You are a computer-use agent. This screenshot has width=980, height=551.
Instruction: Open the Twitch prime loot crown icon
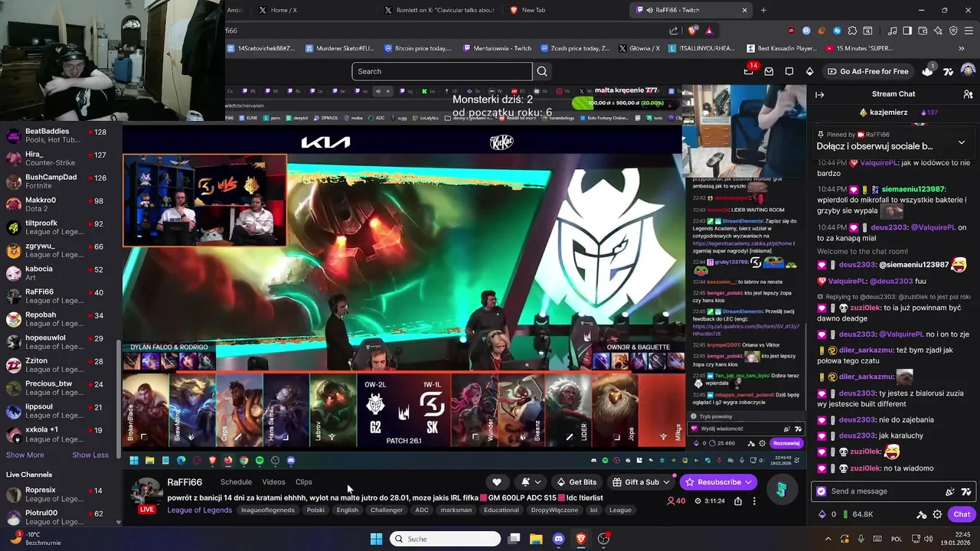927,71
